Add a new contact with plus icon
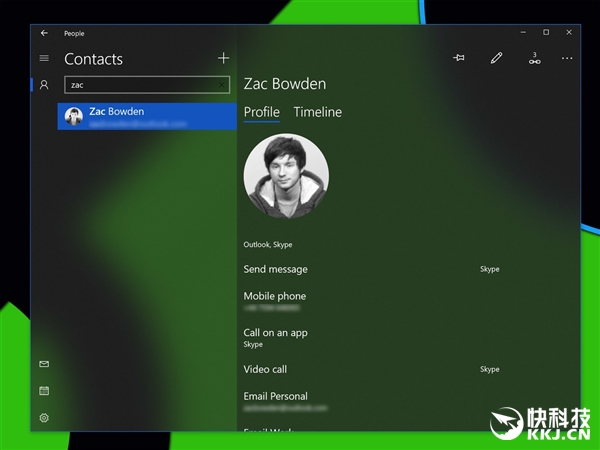 [223, 58]
